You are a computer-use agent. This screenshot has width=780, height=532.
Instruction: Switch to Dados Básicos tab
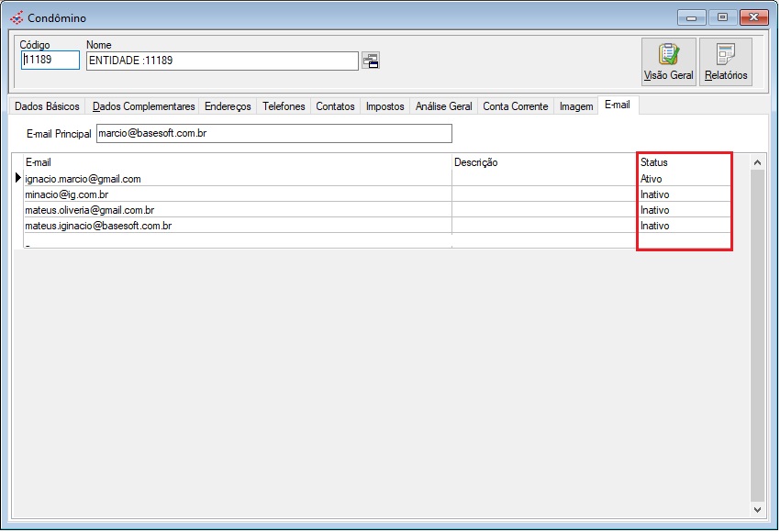(x=47, y=106)
